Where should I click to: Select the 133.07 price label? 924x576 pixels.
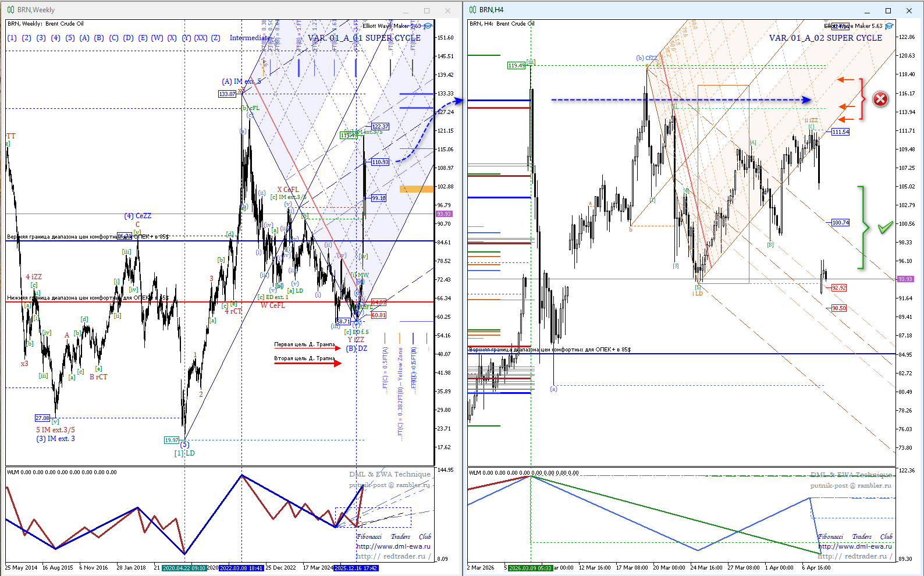coord(227,94)
